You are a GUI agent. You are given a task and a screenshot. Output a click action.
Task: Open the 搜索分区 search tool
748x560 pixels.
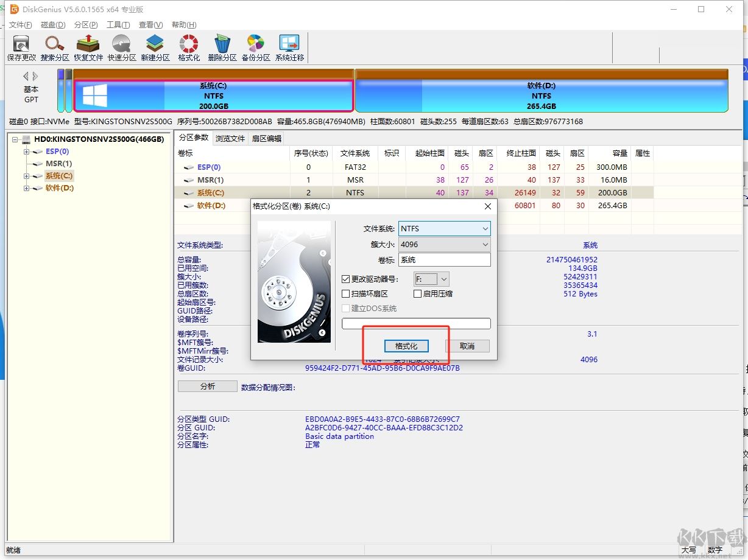pos(55,47)
